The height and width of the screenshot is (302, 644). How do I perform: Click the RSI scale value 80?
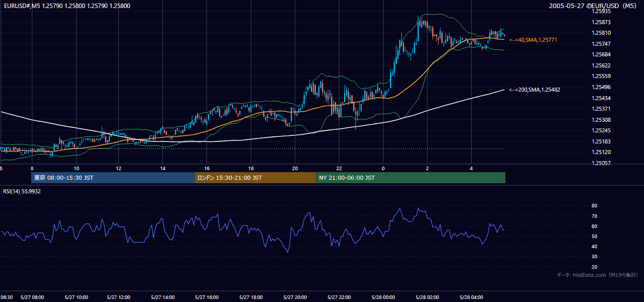(594, 206)
